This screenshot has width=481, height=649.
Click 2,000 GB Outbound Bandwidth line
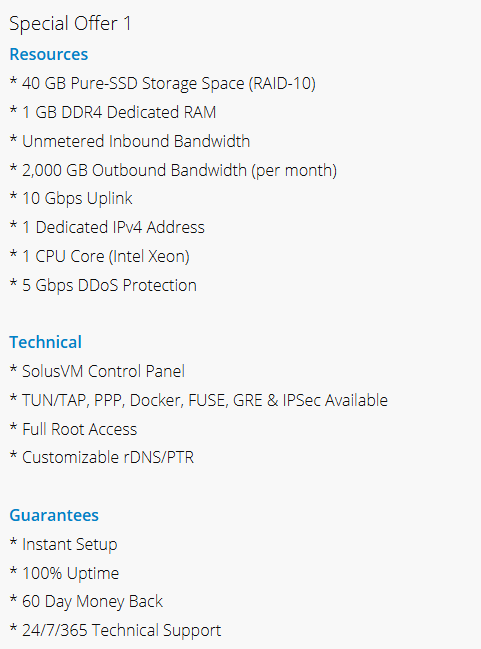point(173,171)
